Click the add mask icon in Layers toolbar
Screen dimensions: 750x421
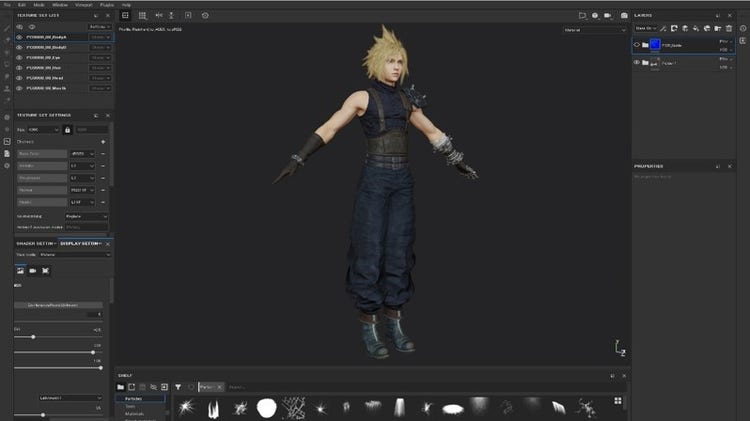pos(674,28)
